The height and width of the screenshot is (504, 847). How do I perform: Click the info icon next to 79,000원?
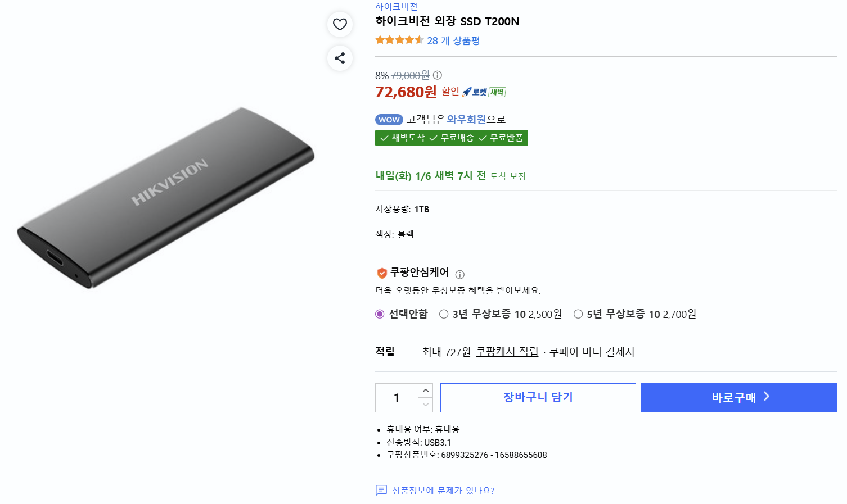tap(437, 75)
